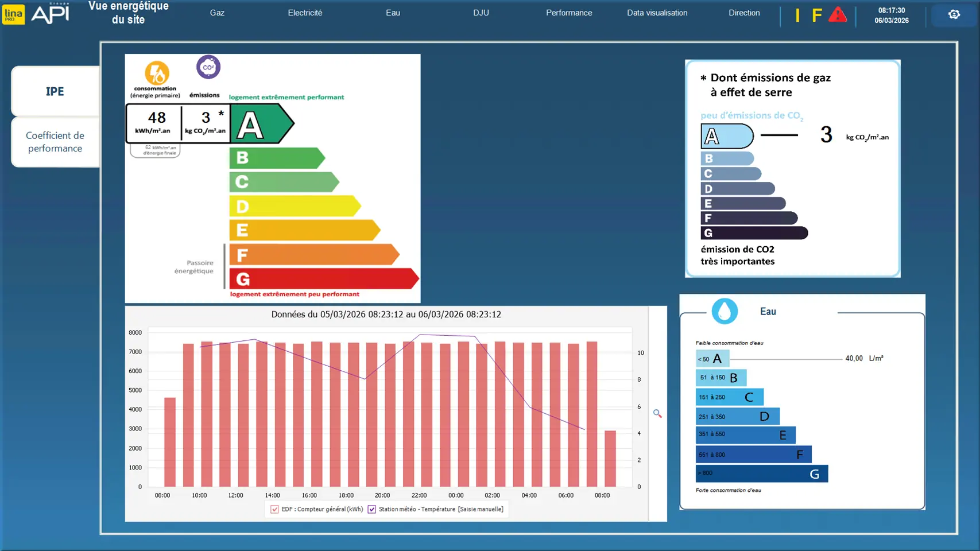Click the orange energy consumption icon
Image resolution: width=980 pixels, height=551 pixels.
click(156, 73)
